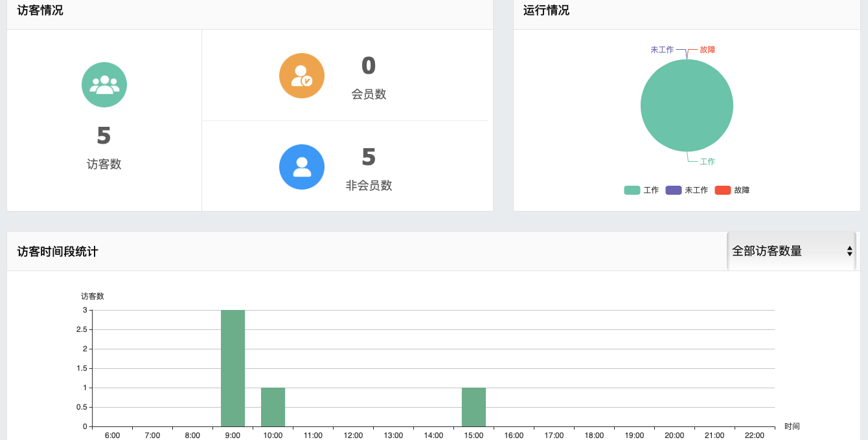Click the 时间 axis title
Screen dimensions: 868x440
pyautogui.click(x=792, y=426)
